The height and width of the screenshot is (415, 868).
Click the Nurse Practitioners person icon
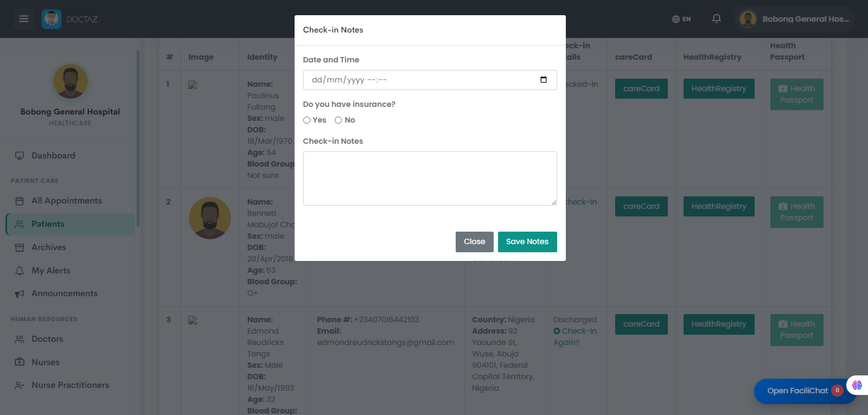pyautogui.click(x=20, y=385)
